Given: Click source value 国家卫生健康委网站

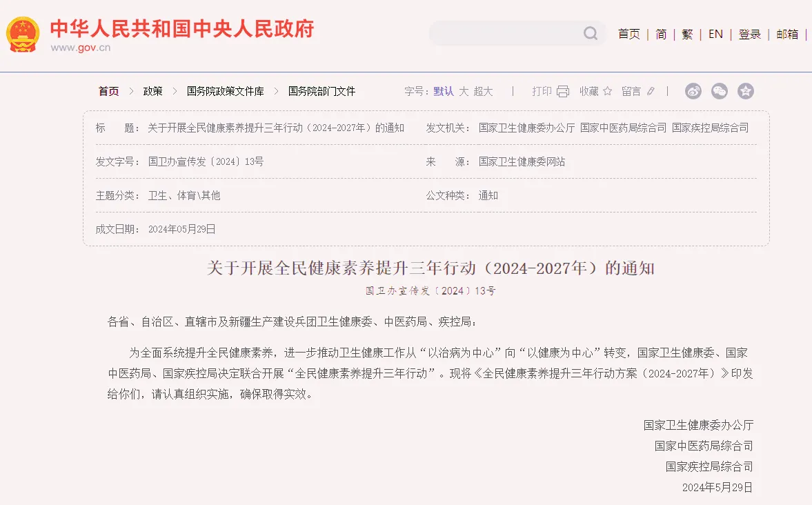Looking at the screenshot, I should (522, 161).
